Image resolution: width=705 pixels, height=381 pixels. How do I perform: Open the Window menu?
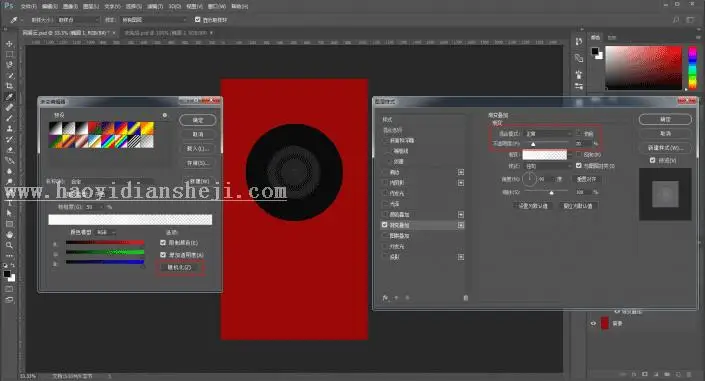tap(217, 6)
